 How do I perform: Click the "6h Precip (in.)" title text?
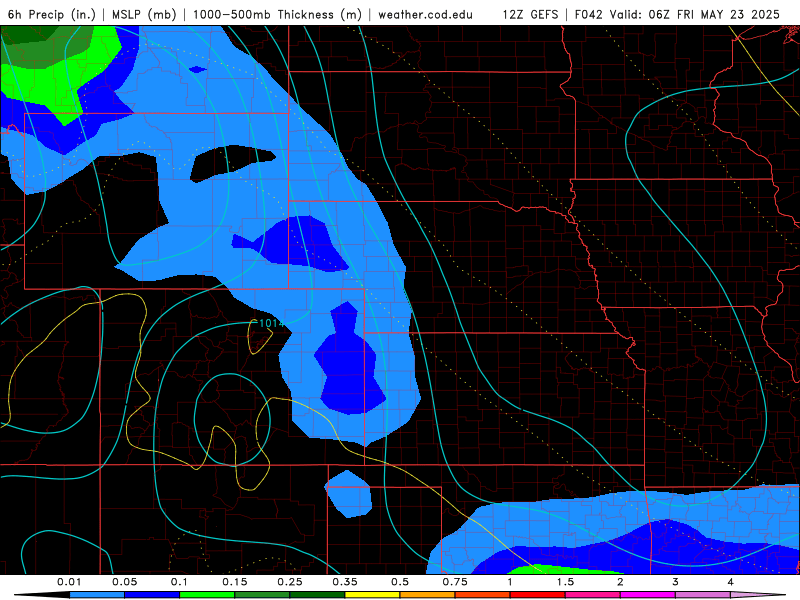point(52,14)
